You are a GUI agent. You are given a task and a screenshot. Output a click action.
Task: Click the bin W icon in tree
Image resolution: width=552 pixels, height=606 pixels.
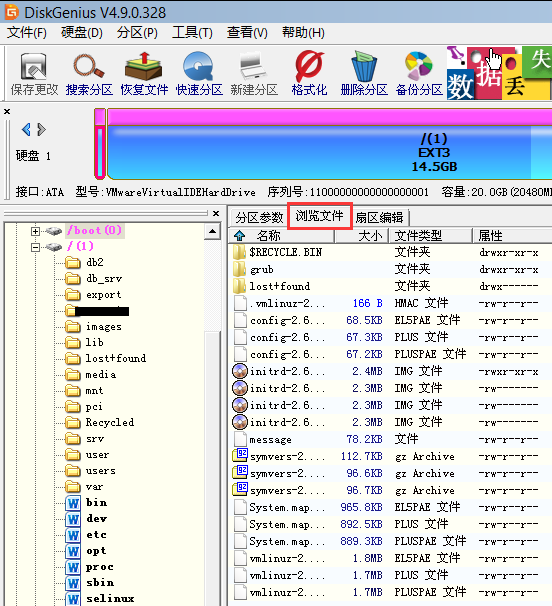click(73, 503)
